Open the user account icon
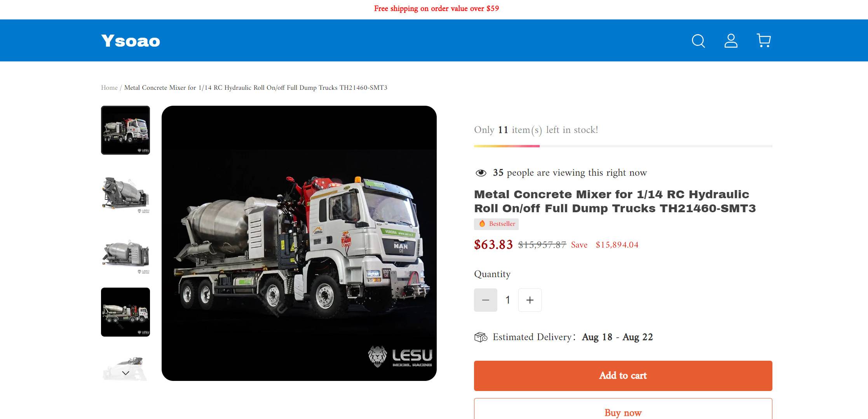 tap(731, 41)
